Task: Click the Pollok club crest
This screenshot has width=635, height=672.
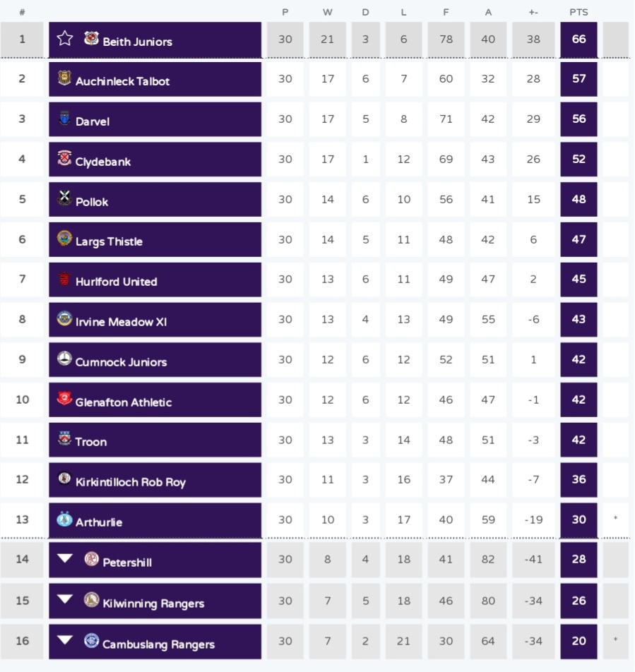Action: click(x=64, y=199)
